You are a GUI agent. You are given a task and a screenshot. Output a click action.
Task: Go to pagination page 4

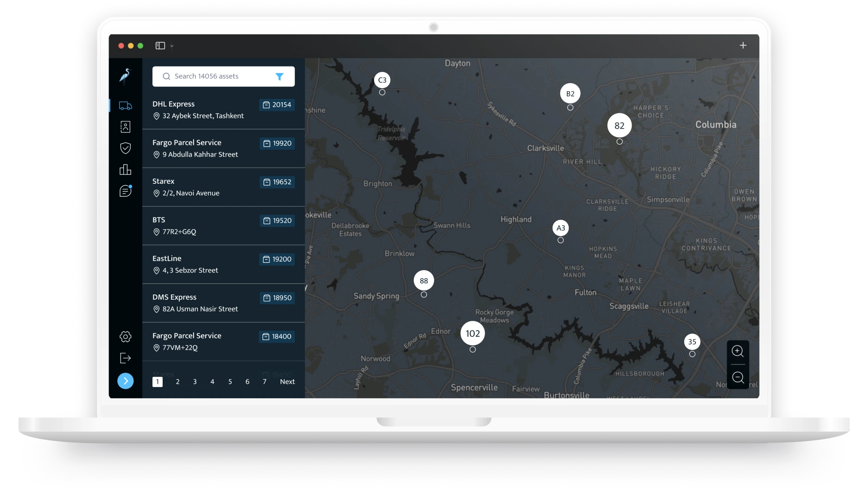pos(212,382)
